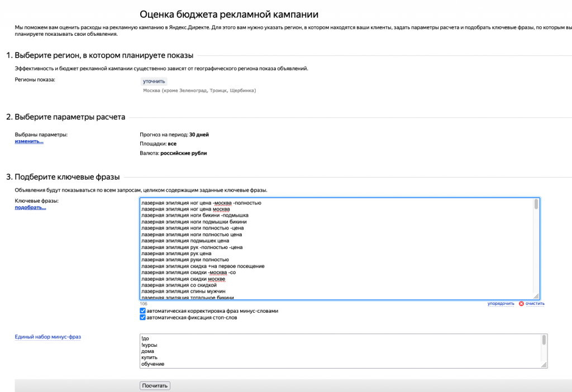572x392 pixels.
Task: Open the подобрать... key phrases link
Action: (30, 207)
